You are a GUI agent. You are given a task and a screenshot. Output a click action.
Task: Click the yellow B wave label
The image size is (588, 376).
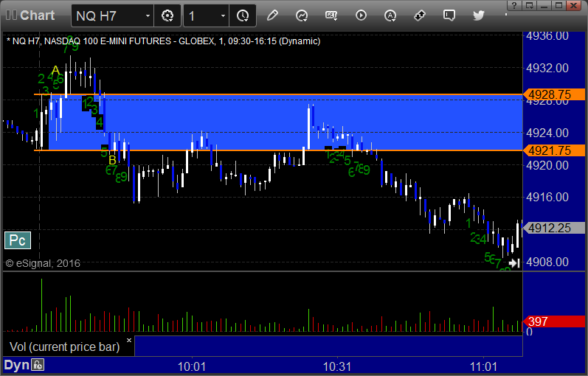[x=112, y=160]
